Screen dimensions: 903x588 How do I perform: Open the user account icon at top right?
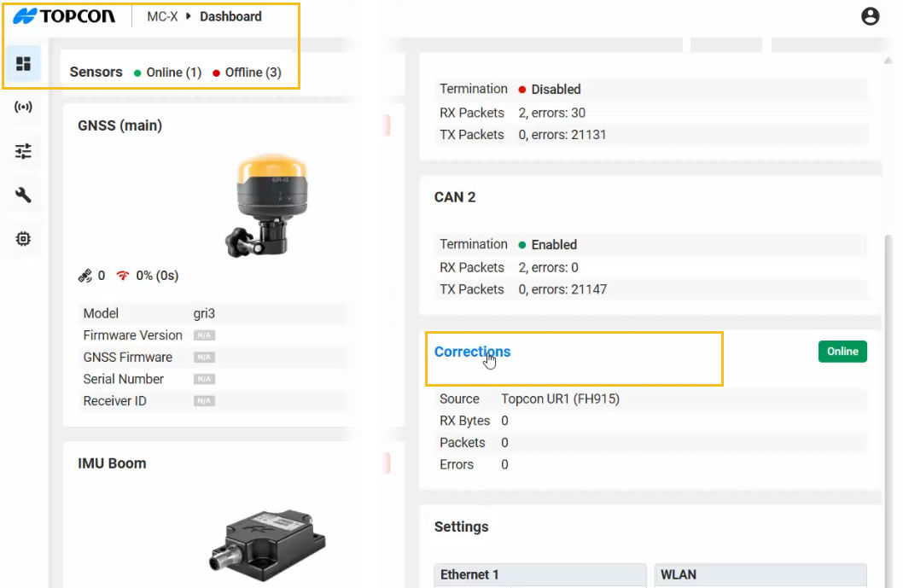870,16
